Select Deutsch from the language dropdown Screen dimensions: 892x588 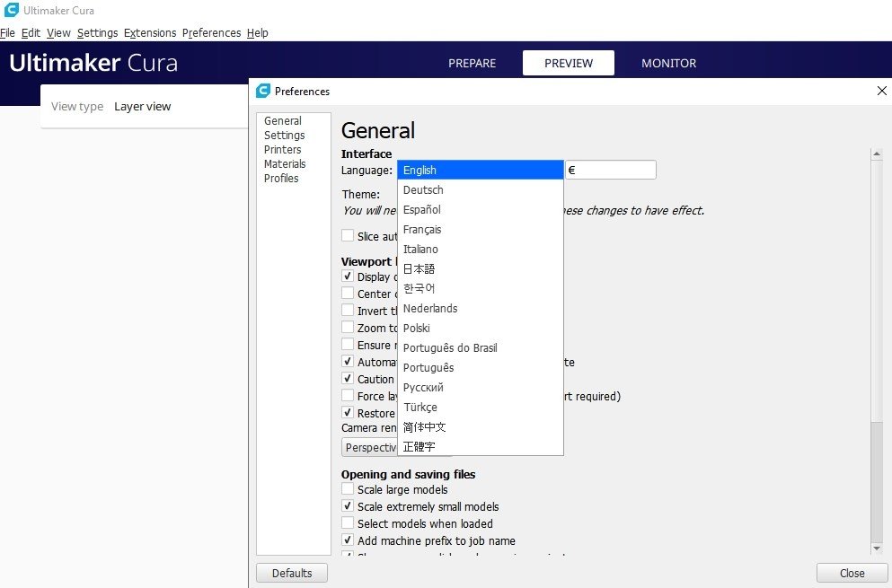(x=480, y=190)
